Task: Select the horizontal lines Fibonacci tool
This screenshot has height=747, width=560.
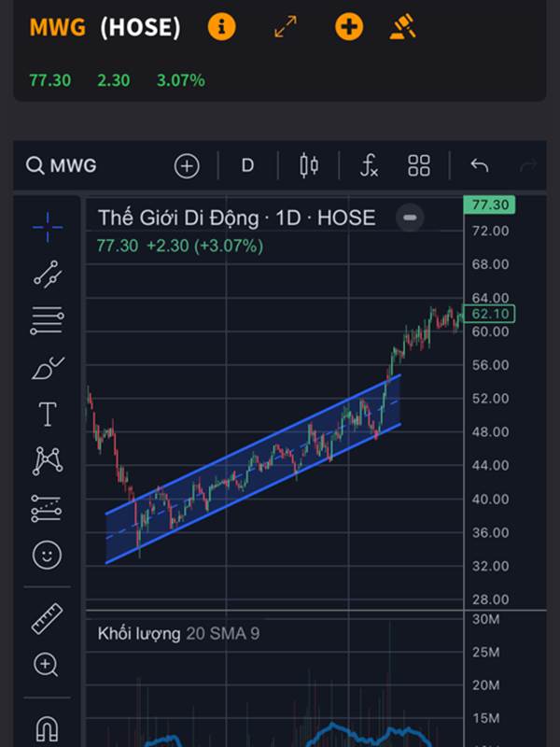Action: 48,320
